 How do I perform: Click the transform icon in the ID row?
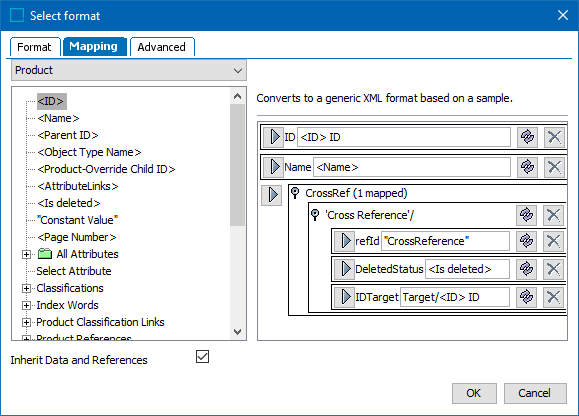527,137
